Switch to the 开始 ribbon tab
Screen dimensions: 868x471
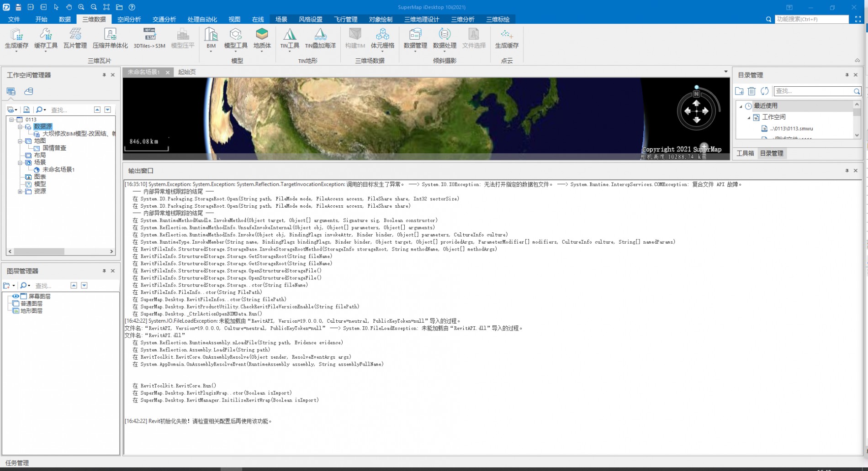tap(41, 19)
